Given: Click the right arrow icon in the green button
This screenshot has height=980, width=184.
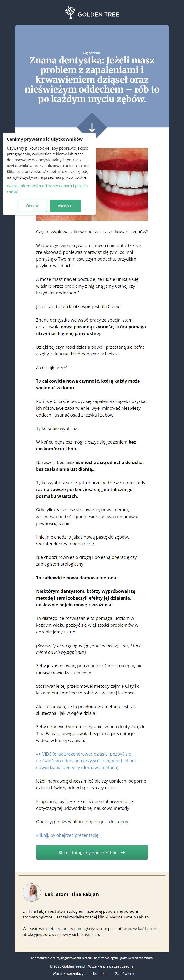Looking at the screenshot, I should pos(123,853).
